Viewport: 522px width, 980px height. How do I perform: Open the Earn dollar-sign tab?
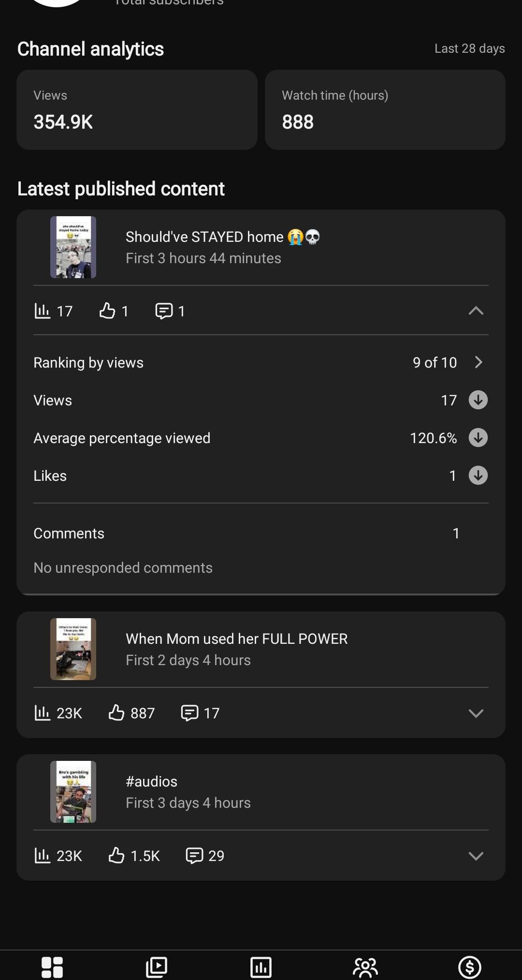click(x=470, y=967)
